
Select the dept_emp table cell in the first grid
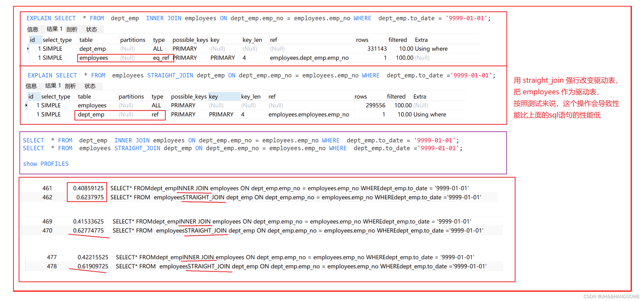coord(93,49)
